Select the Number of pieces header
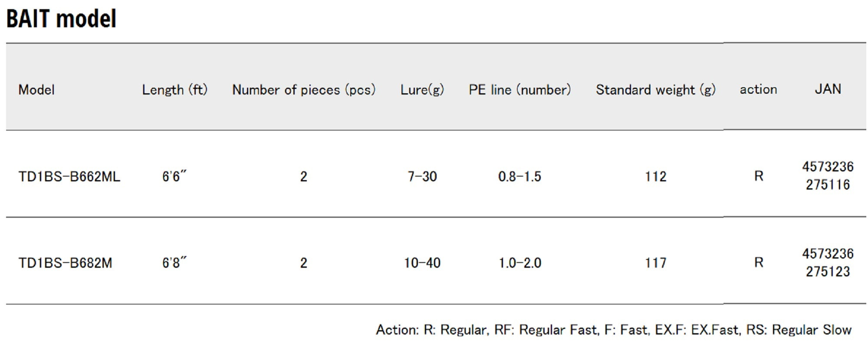 pyautogui.click(x=303, y=90)
